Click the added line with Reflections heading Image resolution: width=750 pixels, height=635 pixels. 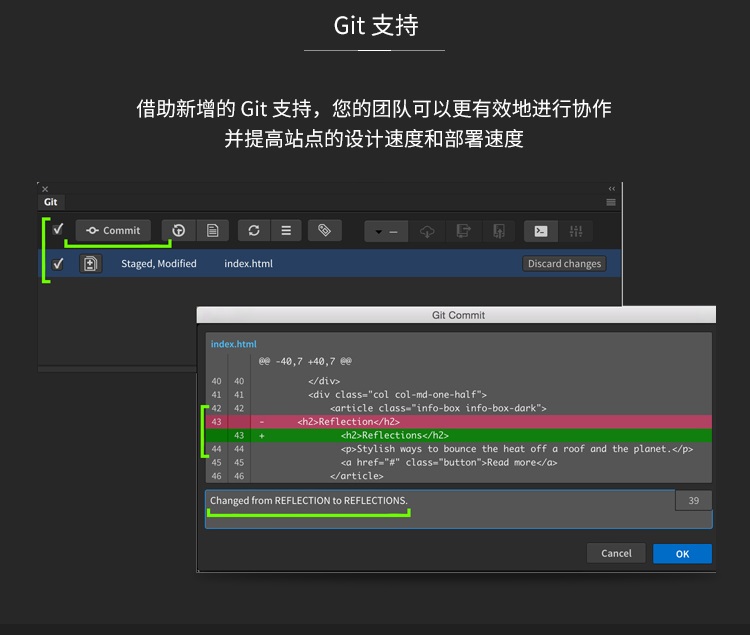pyautogui.click(x=459, y=435)
